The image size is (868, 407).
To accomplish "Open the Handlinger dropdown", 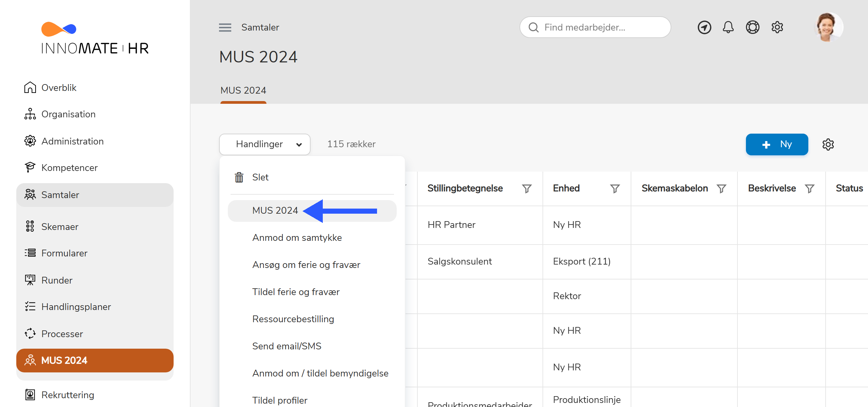I will [x=265, y=144].
